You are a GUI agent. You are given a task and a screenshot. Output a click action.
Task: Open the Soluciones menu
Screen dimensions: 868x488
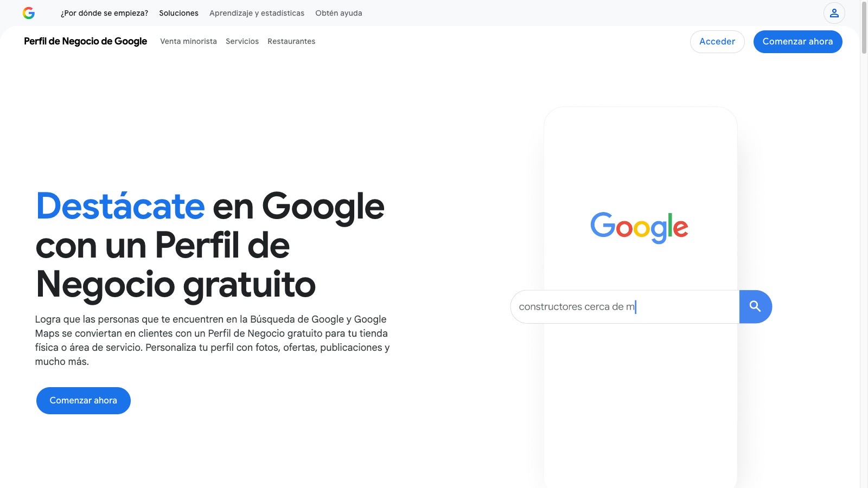click(178, 13)
